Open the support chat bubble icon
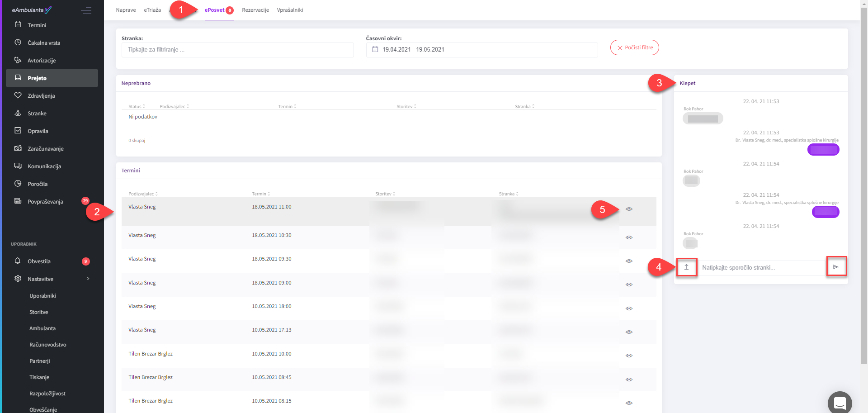The image size is (868, 413). coord(840,403)
